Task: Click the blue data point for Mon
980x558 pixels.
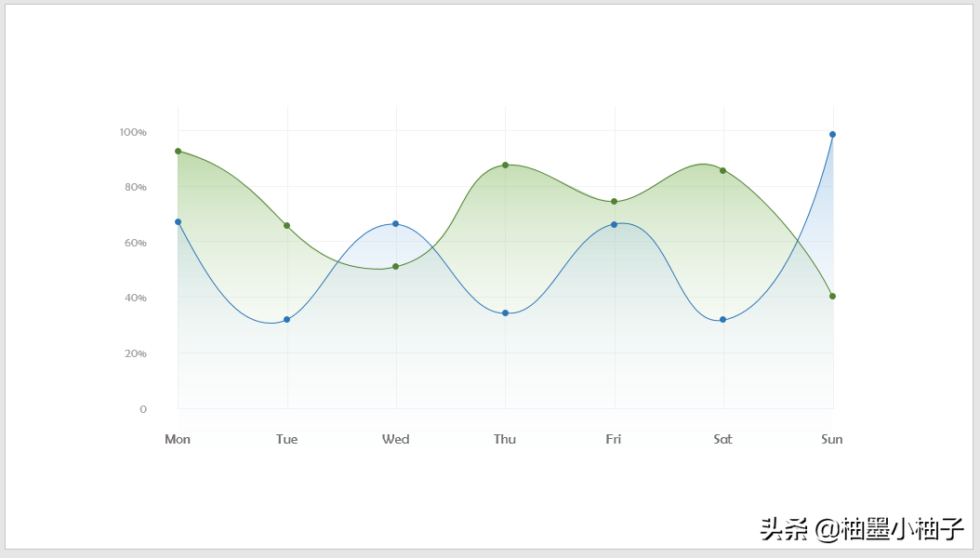Action: tap(178, 221)
